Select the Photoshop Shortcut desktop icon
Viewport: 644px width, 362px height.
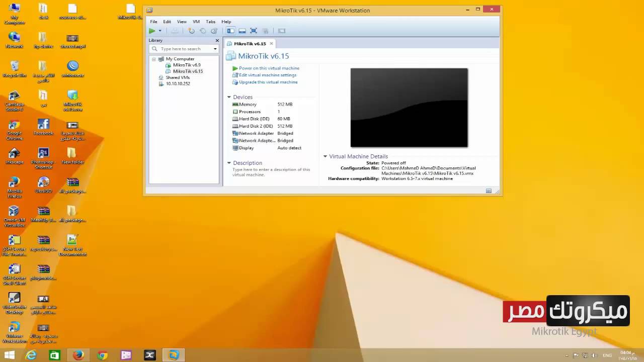43,158
